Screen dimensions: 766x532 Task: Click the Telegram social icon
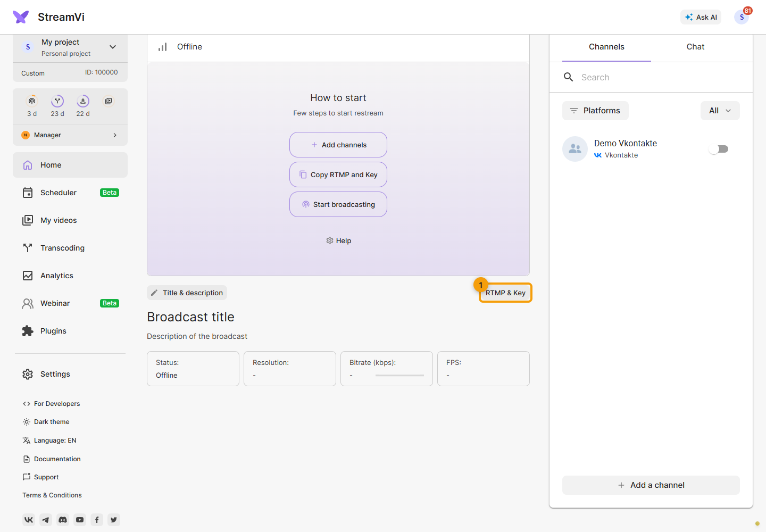point(46,520)
